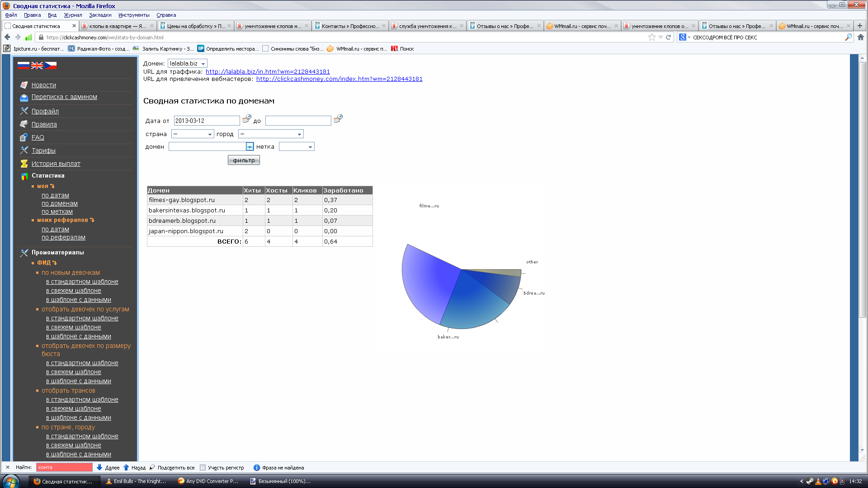The image size is (868, 488).
Task: Switch to Цены на обработку tab
Action: (x=195, y=26)
